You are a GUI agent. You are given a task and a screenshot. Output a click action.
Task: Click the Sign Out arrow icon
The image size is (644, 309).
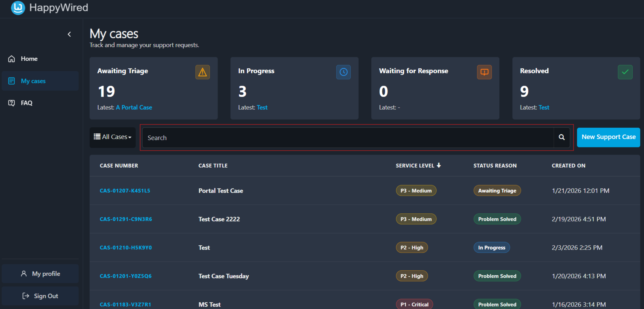pyautogui.click(x=26, y=296)
